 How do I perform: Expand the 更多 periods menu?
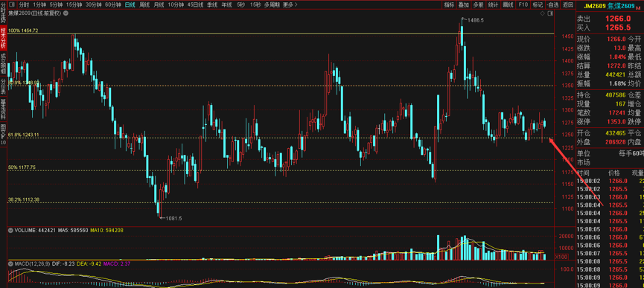pos(290,5)
